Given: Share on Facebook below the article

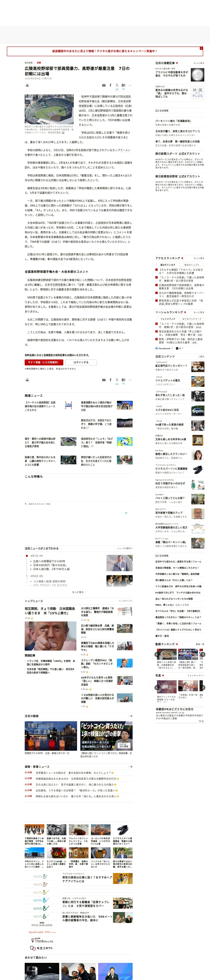Looking at the screenshot, I should point(111,380).
